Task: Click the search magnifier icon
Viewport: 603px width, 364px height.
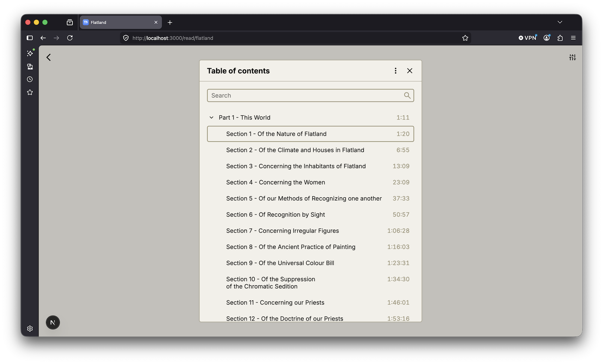Action: (x=407, y=95)
